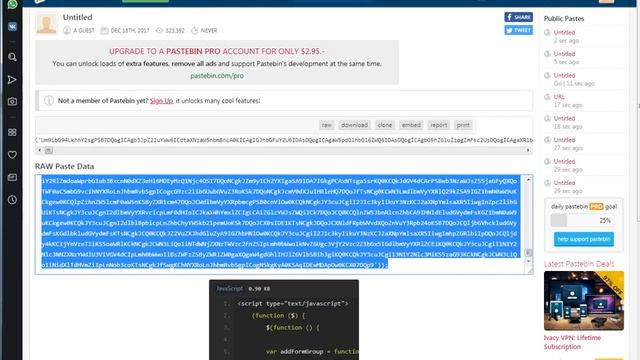This screenshot has height=360, width=640.
Task: Click the embed button
Action: [x=411, y=125]
